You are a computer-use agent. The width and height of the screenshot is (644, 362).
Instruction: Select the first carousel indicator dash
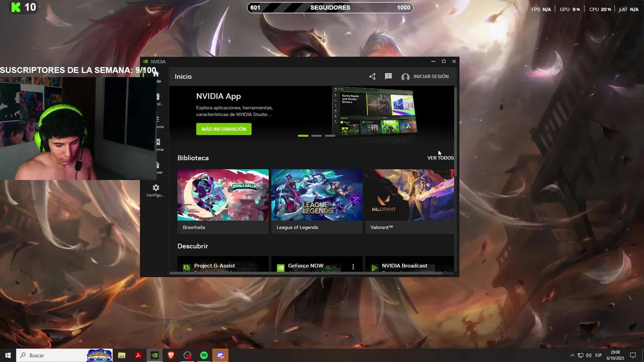tap(303, 136)
